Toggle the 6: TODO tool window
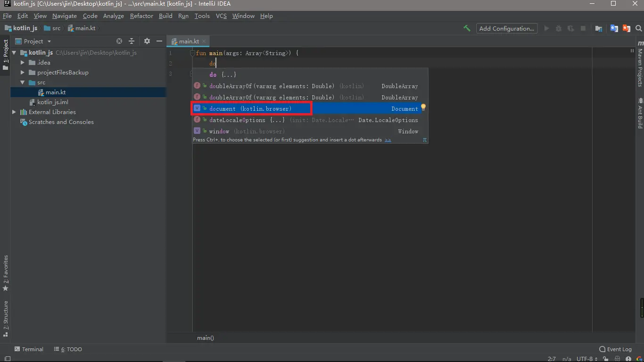Viewport: 644px width, 362px height. pyautogui.click(x=67, y=349)
